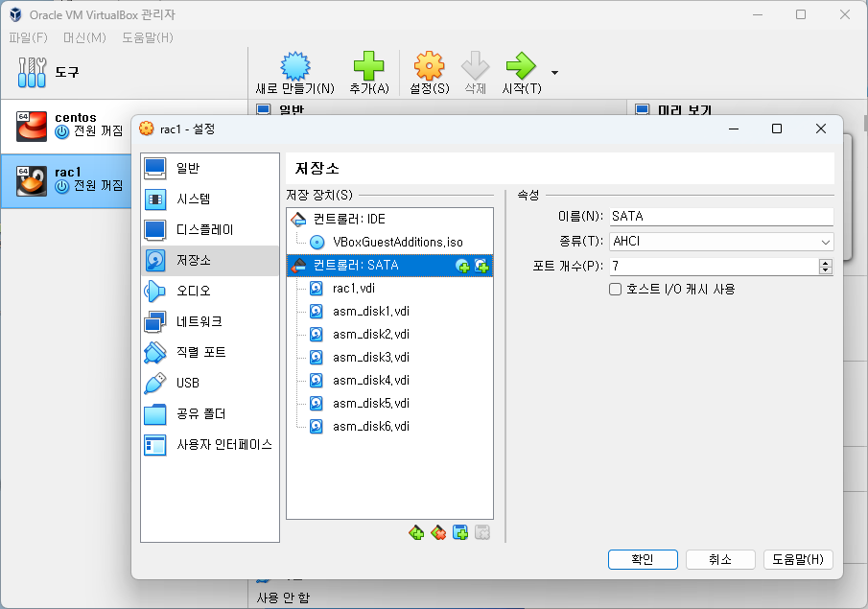868x609 pixels.
Task: Open the 공유 폴더 (Shared Folders) category
Action: click(x=210, y=414)
